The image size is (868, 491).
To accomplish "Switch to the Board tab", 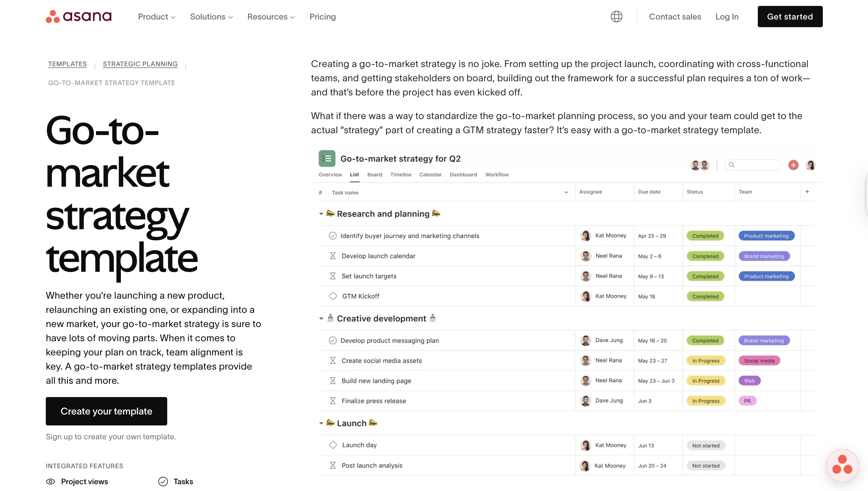I will pyautogui.click(x=374, y=174).
